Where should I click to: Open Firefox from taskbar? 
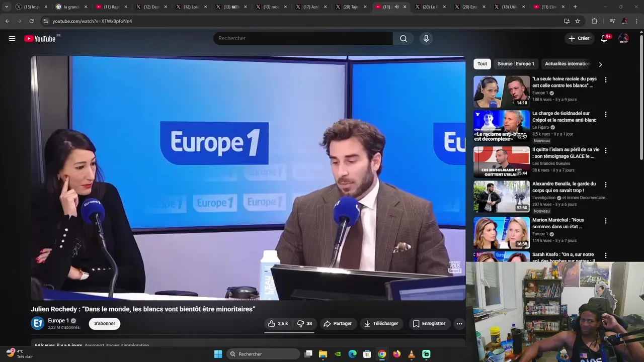(x=397, y=354)
